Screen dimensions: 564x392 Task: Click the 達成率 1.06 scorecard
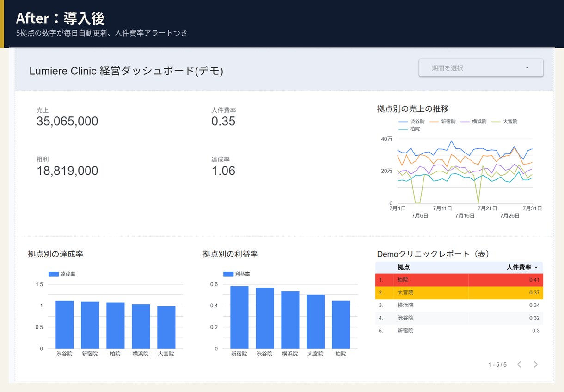224,166
